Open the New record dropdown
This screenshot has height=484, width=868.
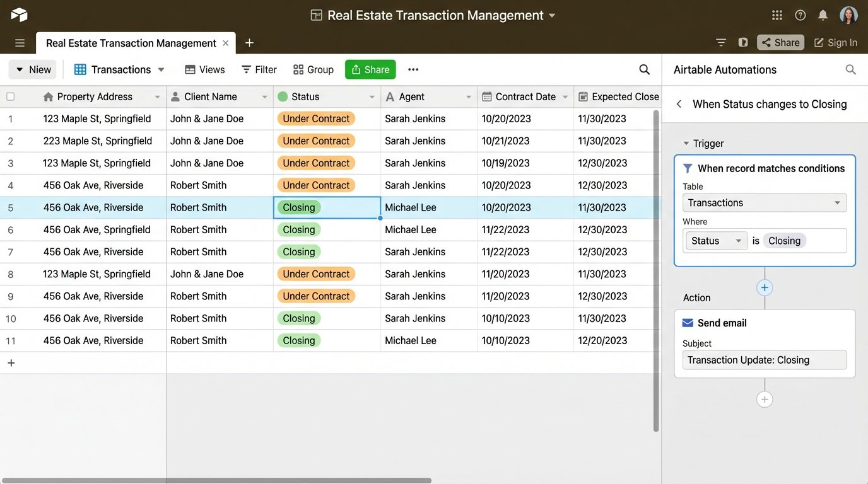(x=32, y=69)
